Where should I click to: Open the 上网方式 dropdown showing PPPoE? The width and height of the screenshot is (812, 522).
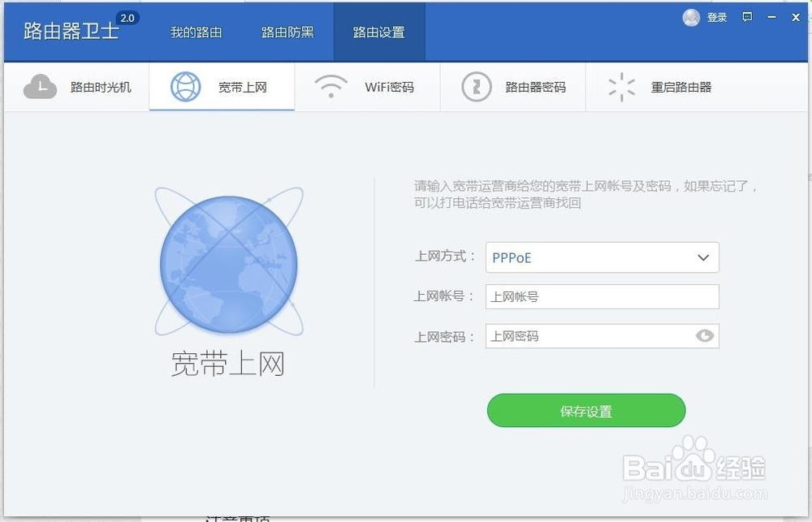point(602,257)
